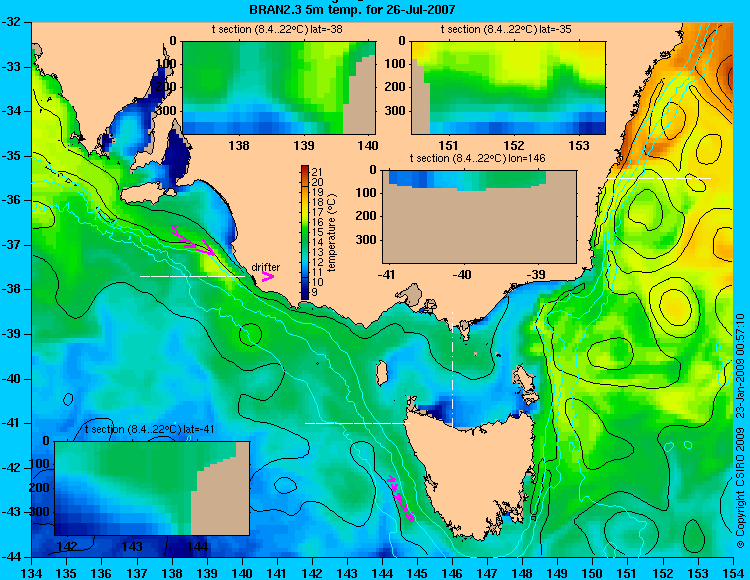Viewport: 750px width, 580px height.
Task: Click the 142 tick in the lat=-41 section
Action: click(x=67, y=547)
